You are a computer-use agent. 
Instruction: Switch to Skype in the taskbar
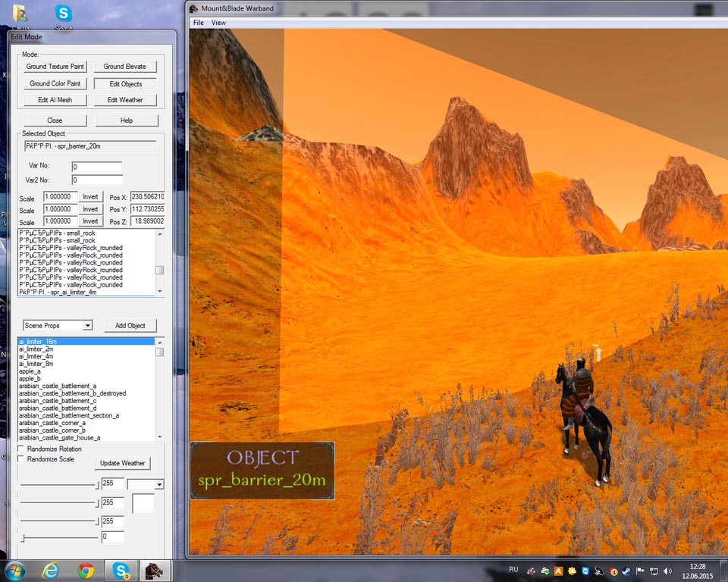(x=121, y=571)
